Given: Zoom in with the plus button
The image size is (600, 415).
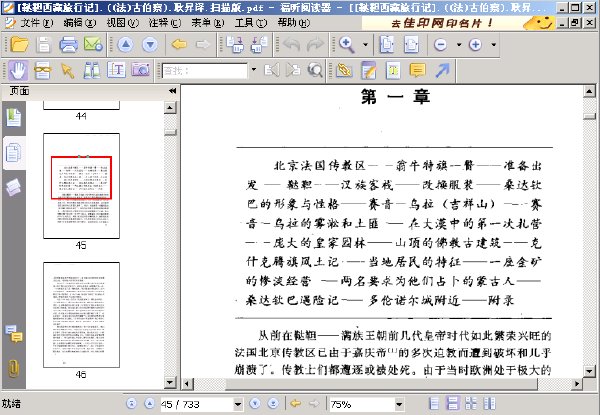Looking at the screenshot, I should click(x=475, y=45).
